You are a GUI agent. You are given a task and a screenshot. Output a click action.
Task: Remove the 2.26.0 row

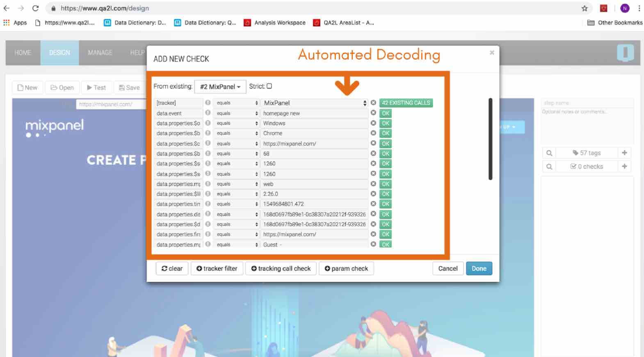tap(373, 194)
